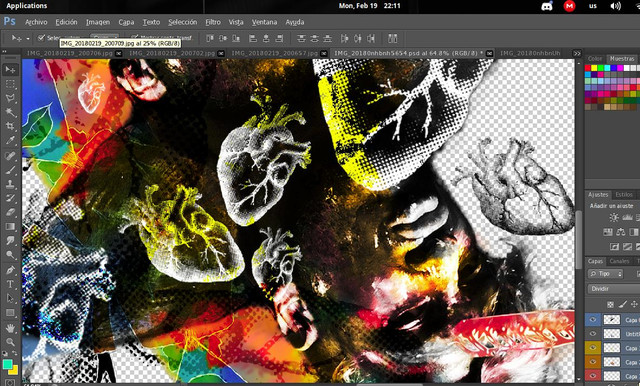Viewport: 640px width, 386px height.
Task: Click the Color Balance adjustment icon
Action: click(621, 232)
